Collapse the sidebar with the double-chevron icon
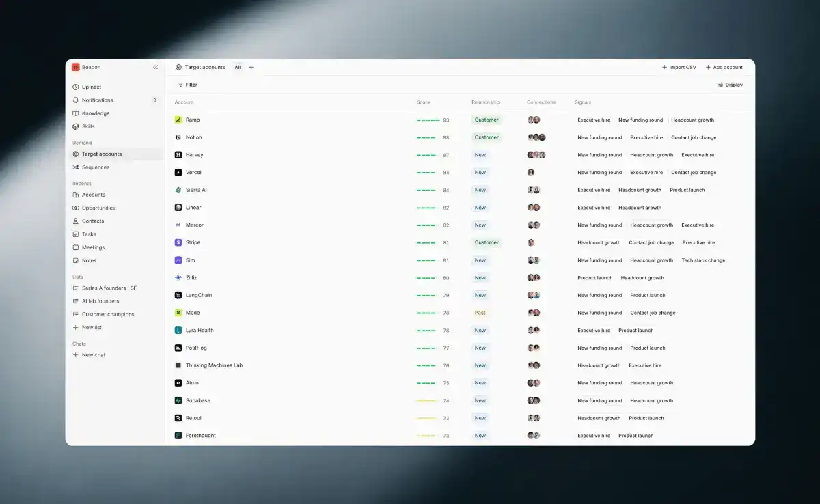This screenshot has height=504, width=820. [155, 67]
